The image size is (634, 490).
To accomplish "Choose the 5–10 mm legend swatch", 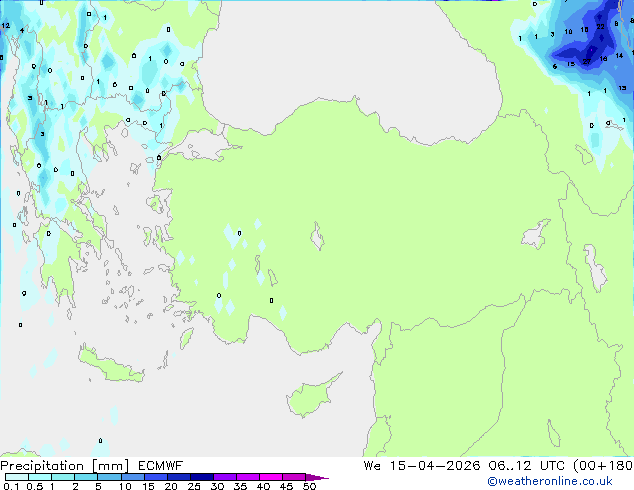I will pyautogui.click(x=109, y=477).
